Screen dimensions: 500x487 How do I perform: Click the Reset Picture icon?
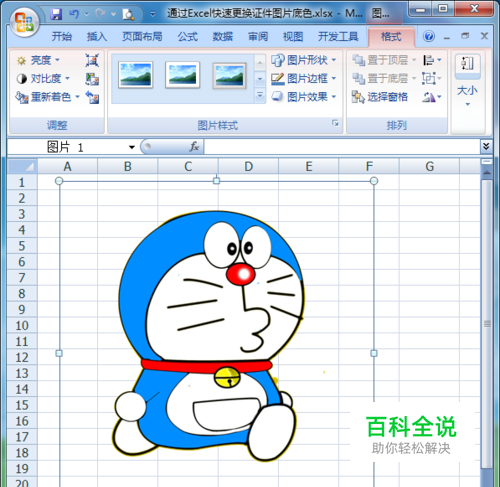click(92, 97)
